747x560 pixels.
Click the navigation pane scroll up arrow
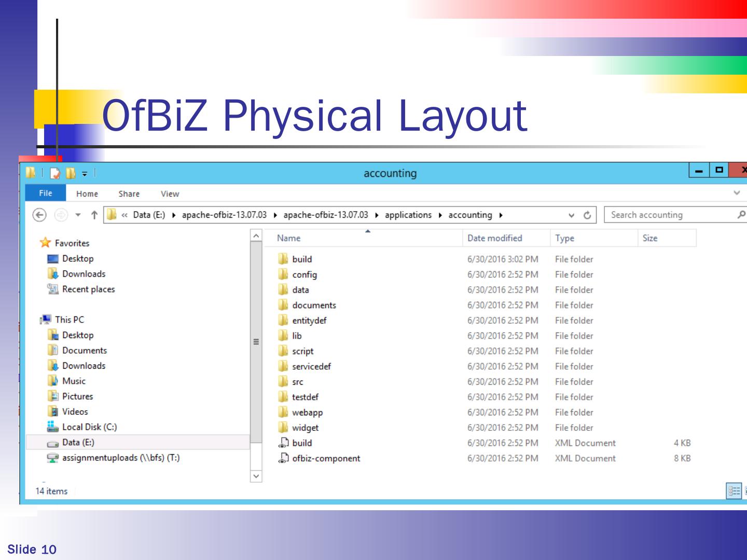pos(256,236)
